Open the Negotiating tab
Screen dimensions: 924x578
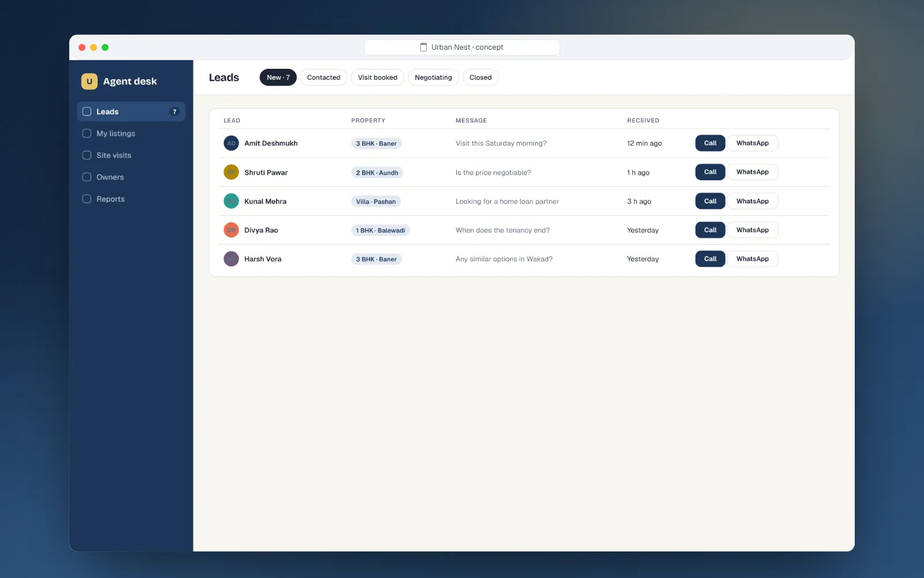[x=433, y=77]
